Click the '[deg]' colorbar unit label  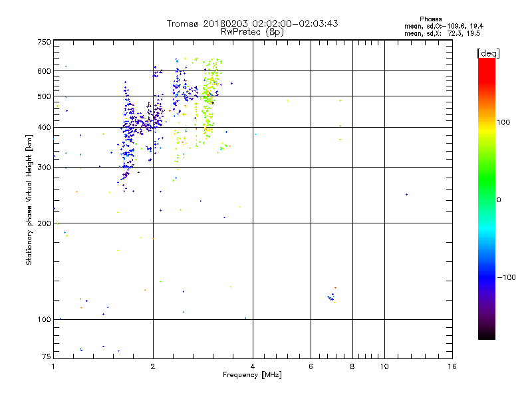pyautogui.click(x=488, y=53)
